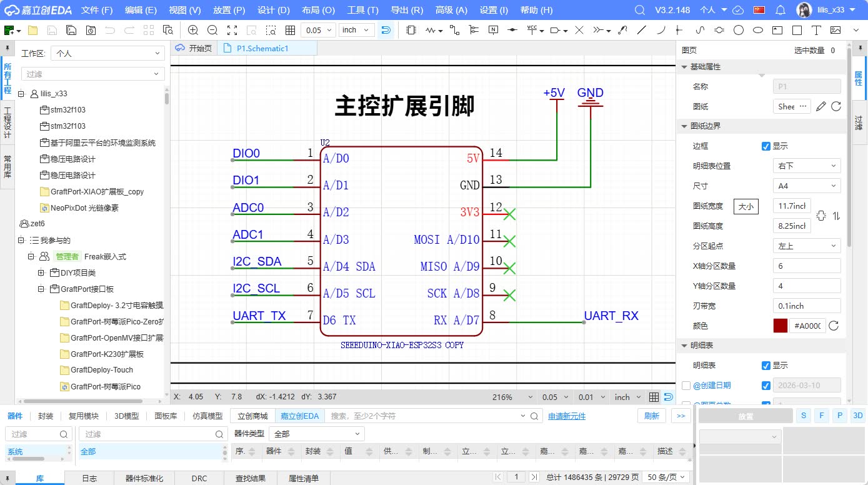Image resolution: width=868 pixels, height=485 pixels.
Task: Select the ellipse drawing tool
Action: click(x=758, y=30)
